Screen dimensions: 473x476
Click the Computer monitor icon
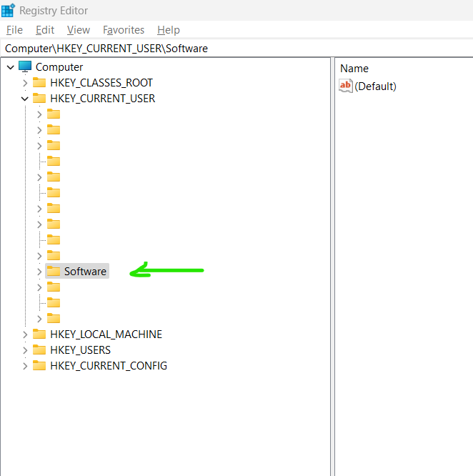click(x=25, y=66)
